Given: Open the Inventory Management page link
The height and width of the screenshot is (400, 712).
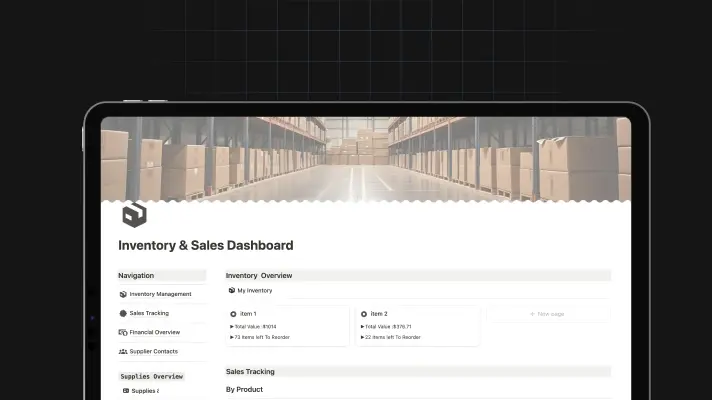Looking at the screenshot, I should pos(160,294).
